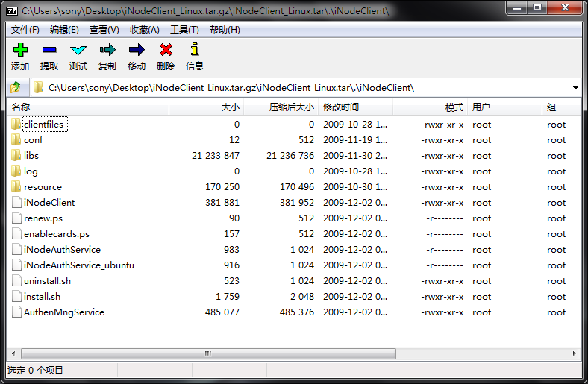Viewport: 588px width, 384px height.
Task: Select the clientfiles folder icon
Action: [16, 124]
